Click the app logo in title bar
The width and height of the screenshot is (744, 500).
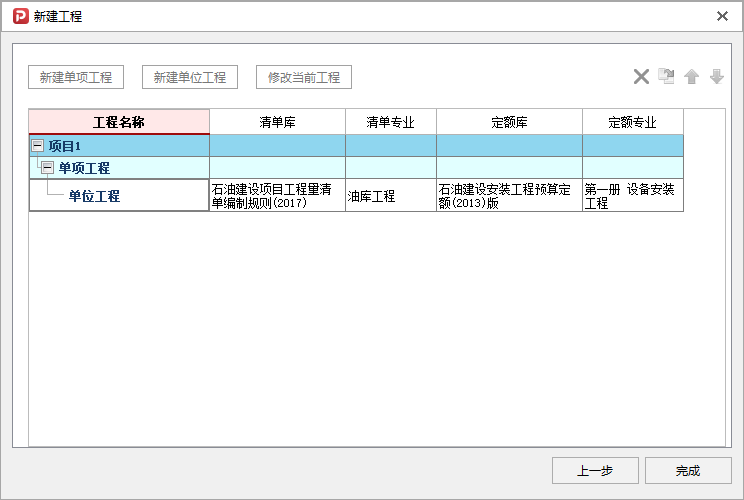click(20, 16)
